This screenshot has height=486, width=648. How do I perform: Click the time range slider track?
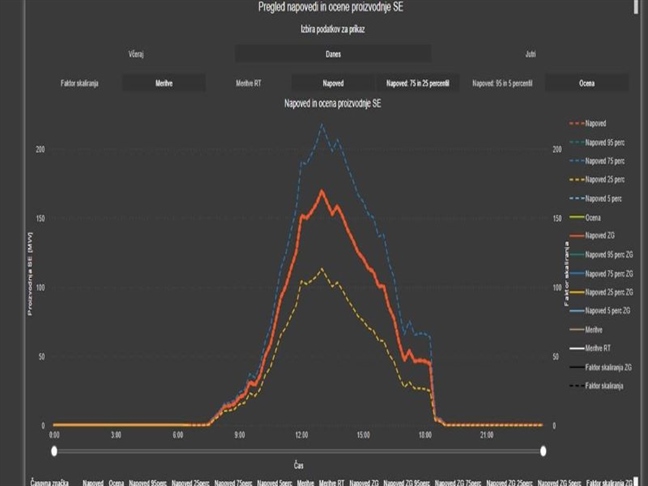coord(299,451)
